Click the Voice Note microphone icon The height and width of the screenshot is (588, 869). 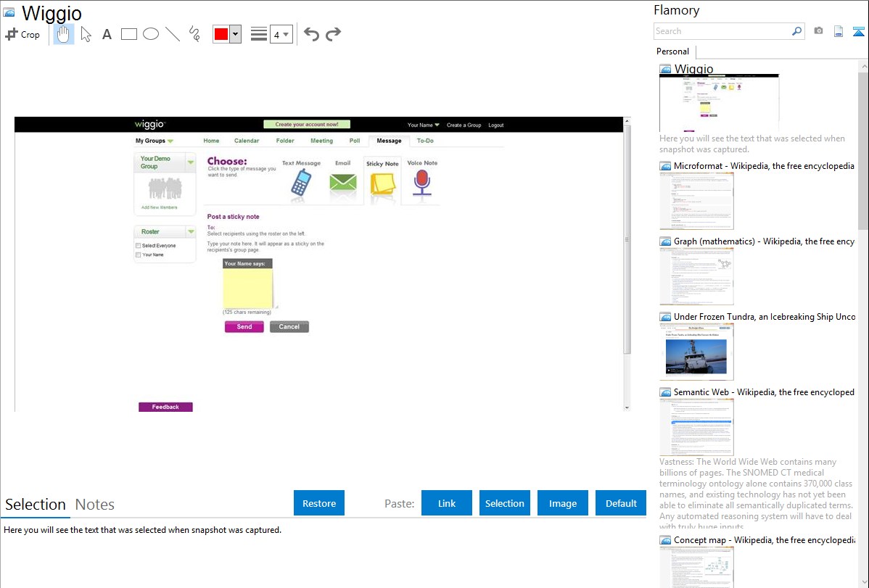point(421,183)
